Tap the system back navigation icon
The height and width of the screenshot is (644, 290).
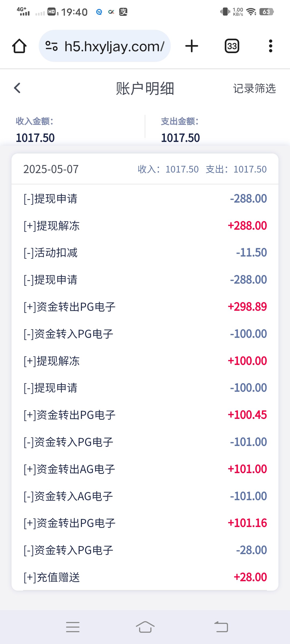click(x=221, y=627)
